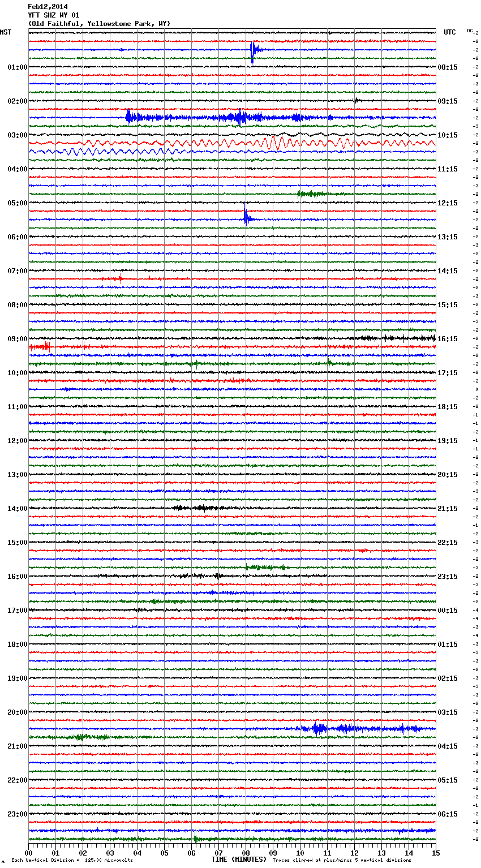Click minute tick 05 on time axis
The height and width of the screenshot is (868, 481).
(164, 852)
